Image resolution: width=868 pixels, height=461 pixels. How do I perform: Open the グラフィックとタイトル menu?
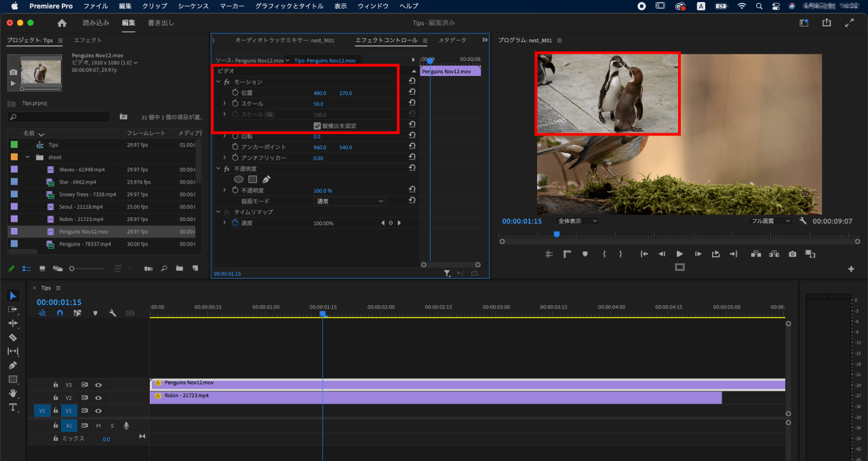(290, 6)
